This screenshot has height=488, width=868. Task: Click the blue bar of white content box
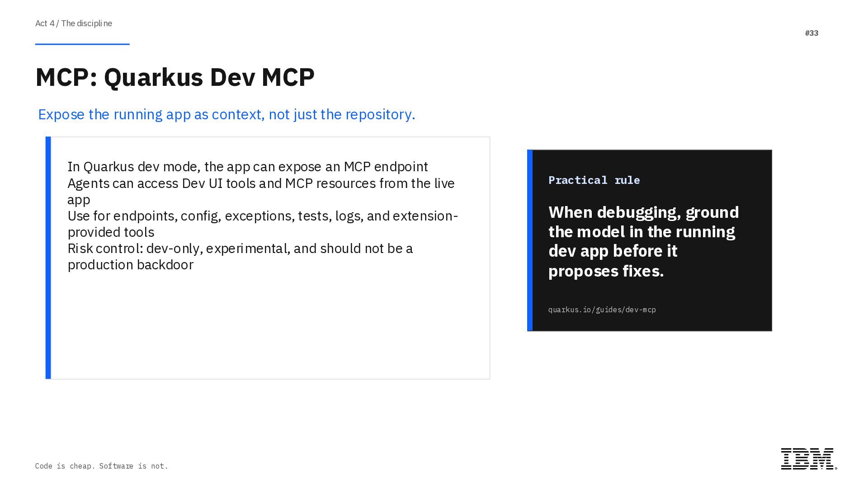(x=48, y=258)
